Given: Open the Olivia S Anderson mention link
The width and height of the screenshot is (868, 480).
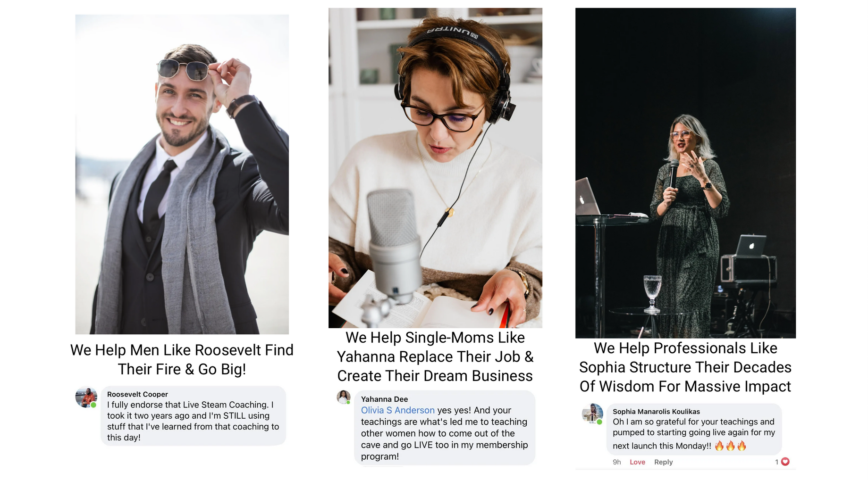Looking at the screenshot, I should click(398, 410).
